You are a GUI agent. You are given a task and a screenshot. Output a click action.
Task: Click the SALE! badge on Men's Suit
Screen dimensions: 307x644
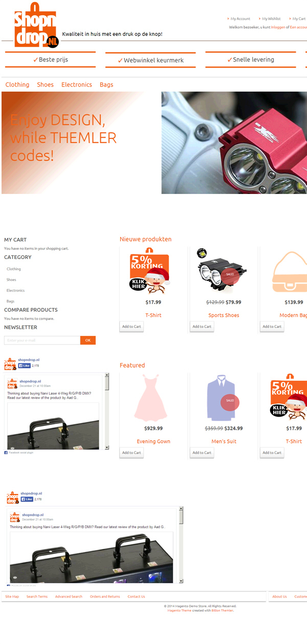230,402
